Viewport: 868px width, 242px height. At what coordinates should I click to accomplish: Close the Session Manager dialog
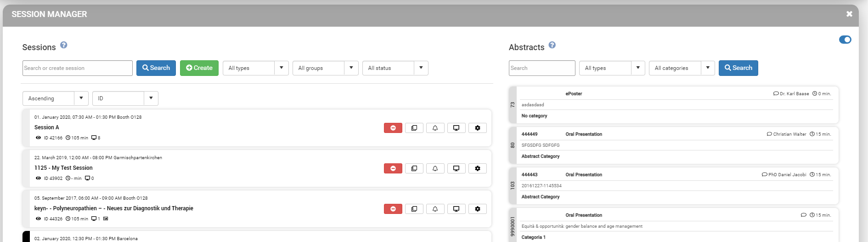point(849,14)
